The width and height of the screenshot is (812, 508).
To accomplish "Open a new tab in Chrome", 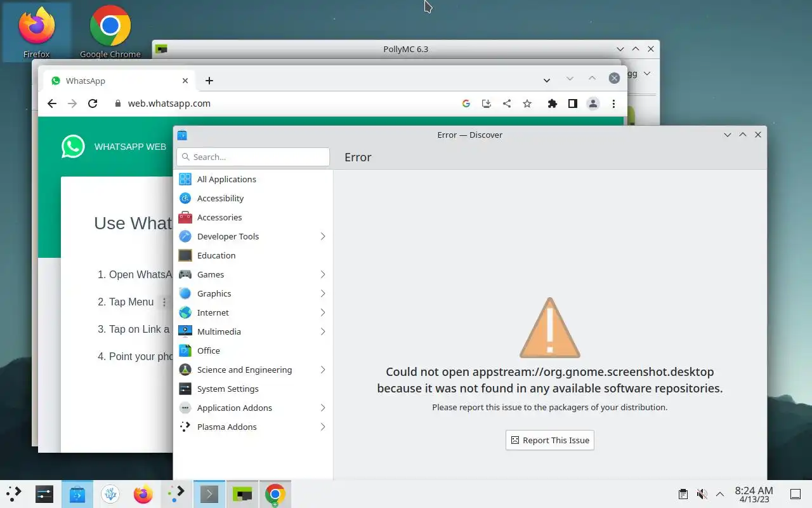I will (x=209, y=81).
